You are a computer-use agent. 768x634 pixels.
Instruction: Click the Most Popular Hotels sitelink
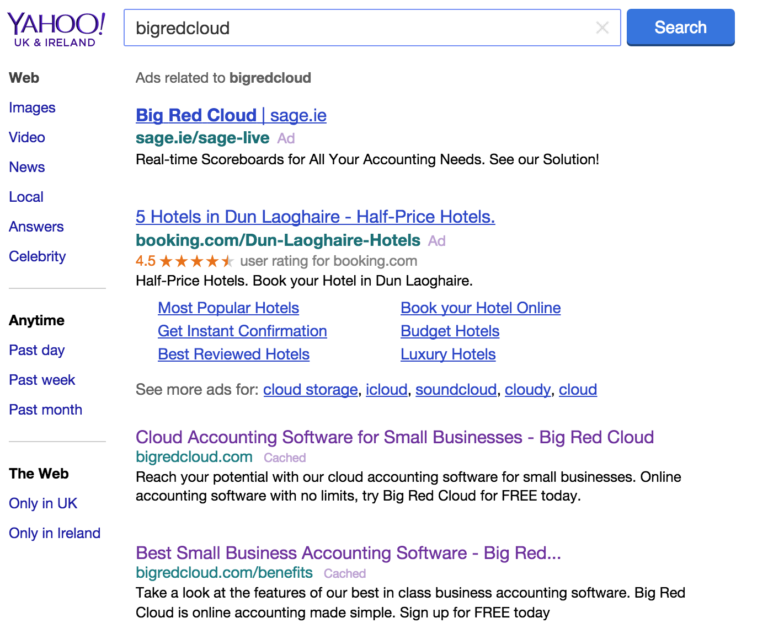[228, 308]
